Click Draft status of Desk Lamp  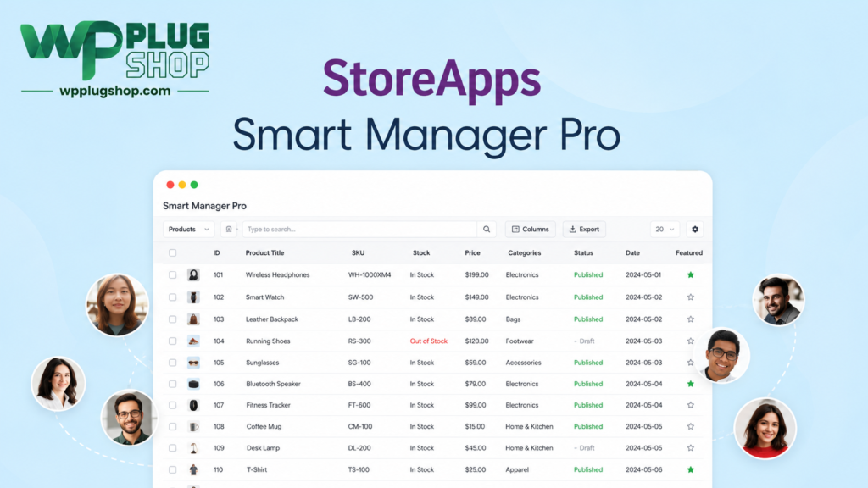tap(584, 448)
